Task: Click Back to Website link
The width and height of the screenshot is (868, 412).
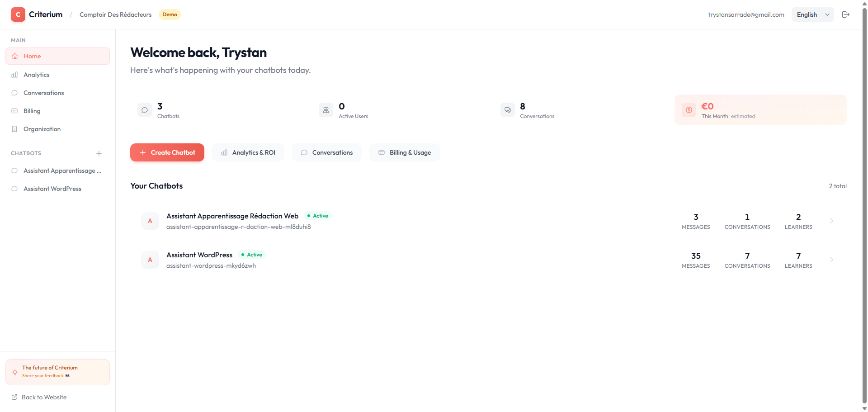Action: (43, 397)
